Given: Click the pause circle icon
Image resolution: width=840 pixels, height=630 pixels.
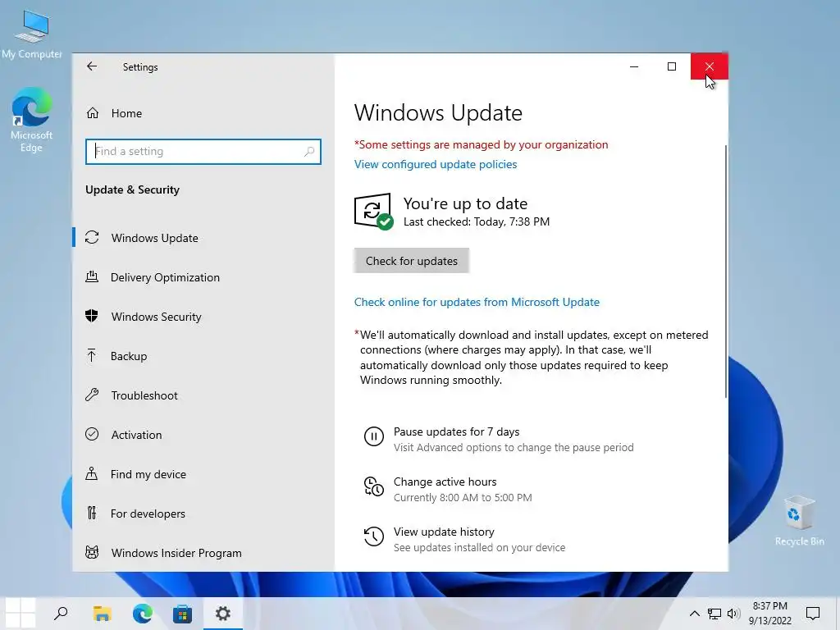Looking at the screenshot, I should [x=374, y=436].
